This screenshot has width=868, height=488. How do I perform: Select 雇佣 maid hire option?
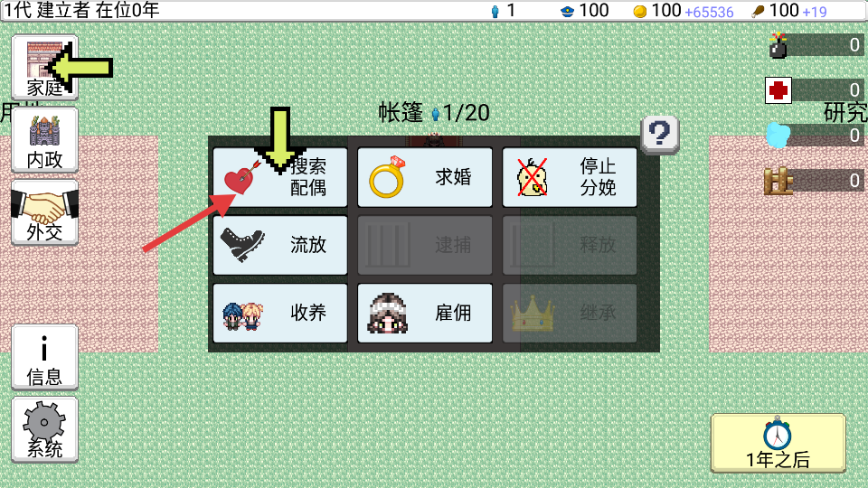coord(425,314)
